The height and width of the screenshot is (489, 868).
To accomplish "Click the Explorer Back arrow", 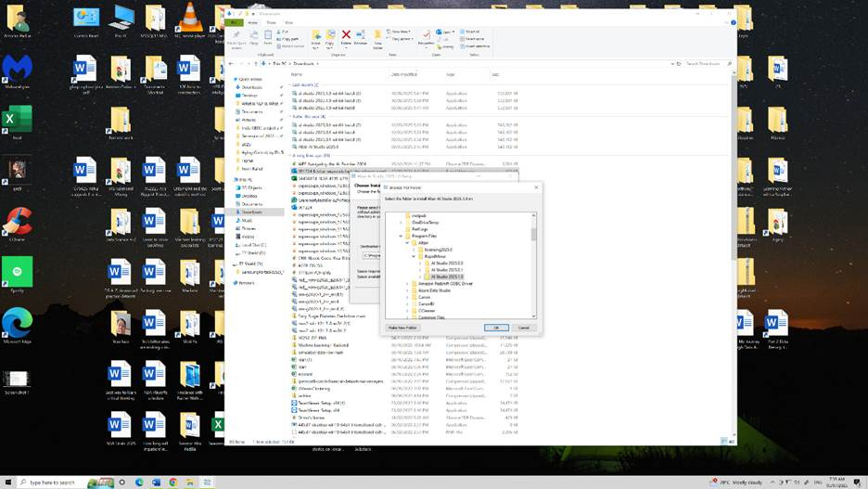I will click(232, 64).
